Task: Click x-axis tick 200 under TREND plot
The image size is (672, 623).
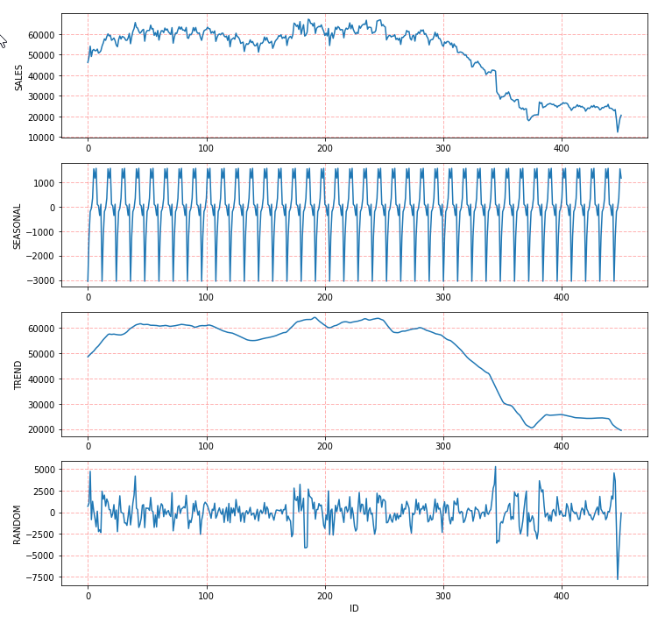Action: click(325, 447)
